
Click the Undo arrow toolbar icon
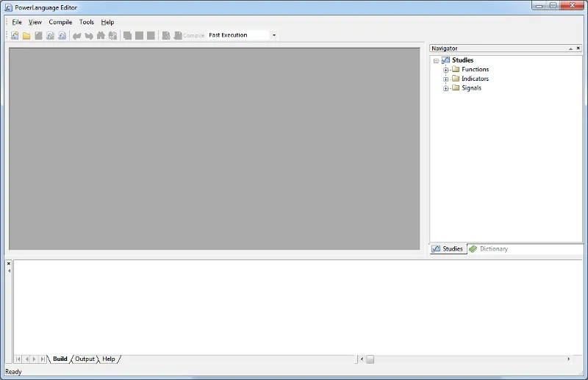tap(77, 35)
